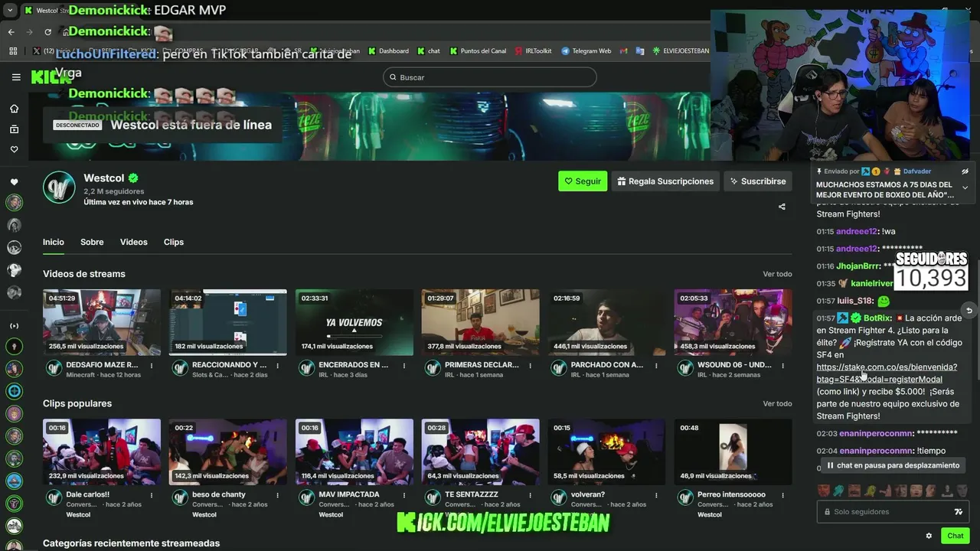Play the MAV IMPACTADA clip

tap(354, 452)
